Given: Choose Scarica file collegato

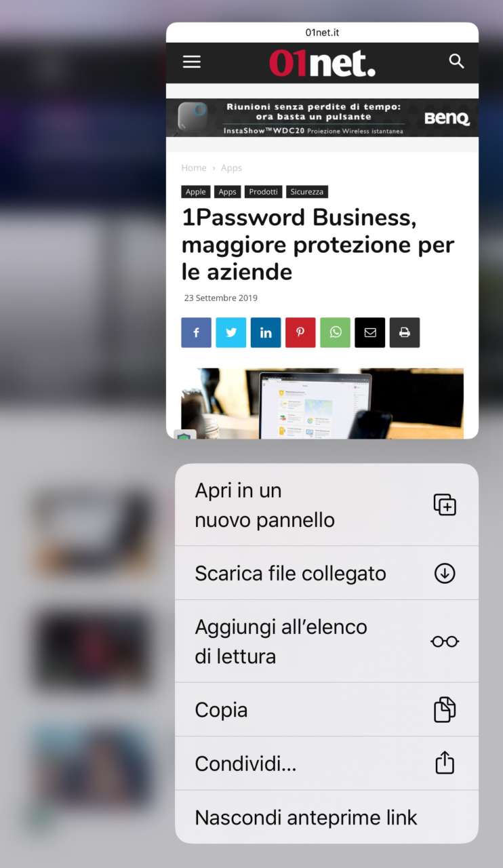Looking at the screenshot, I should (327, 573).
